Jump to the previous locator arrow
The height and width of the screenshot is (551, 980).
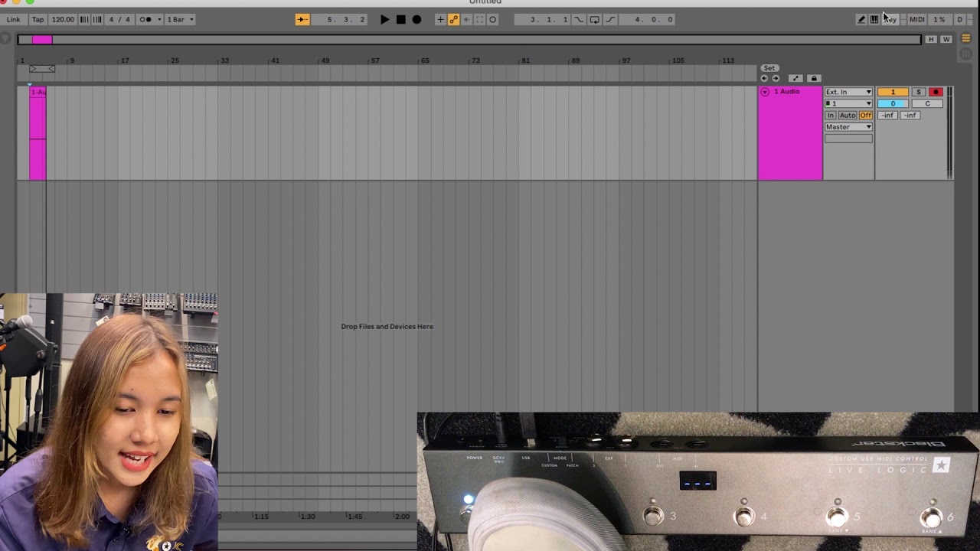point(764,78)
